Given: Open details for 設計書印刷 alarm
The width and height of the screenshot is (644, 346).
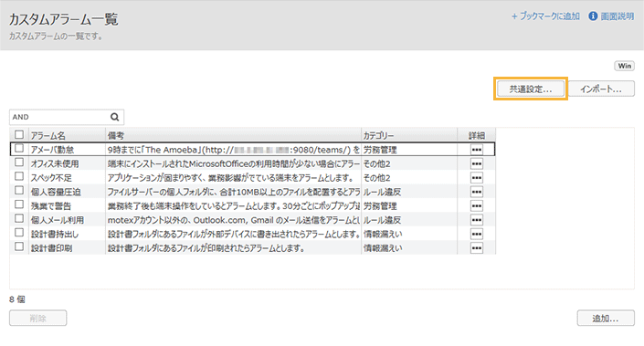Looking at the screenshot, I should [477, 248].
